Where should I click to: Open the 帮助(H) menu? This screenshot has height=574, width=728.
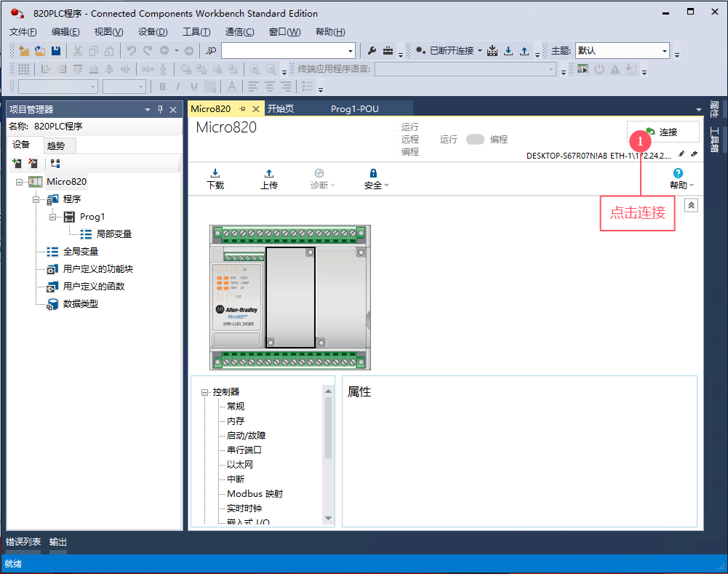tap(330, 31)
